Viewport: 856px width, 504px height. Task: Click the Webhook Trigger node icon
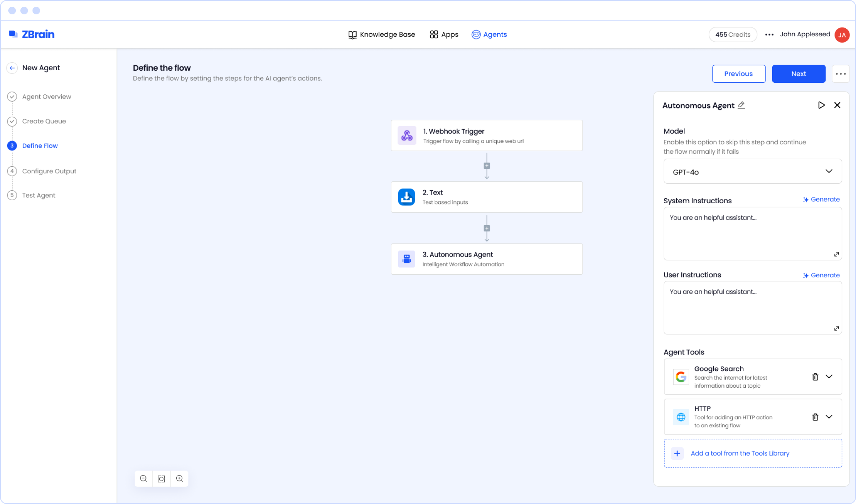(407, 135)
